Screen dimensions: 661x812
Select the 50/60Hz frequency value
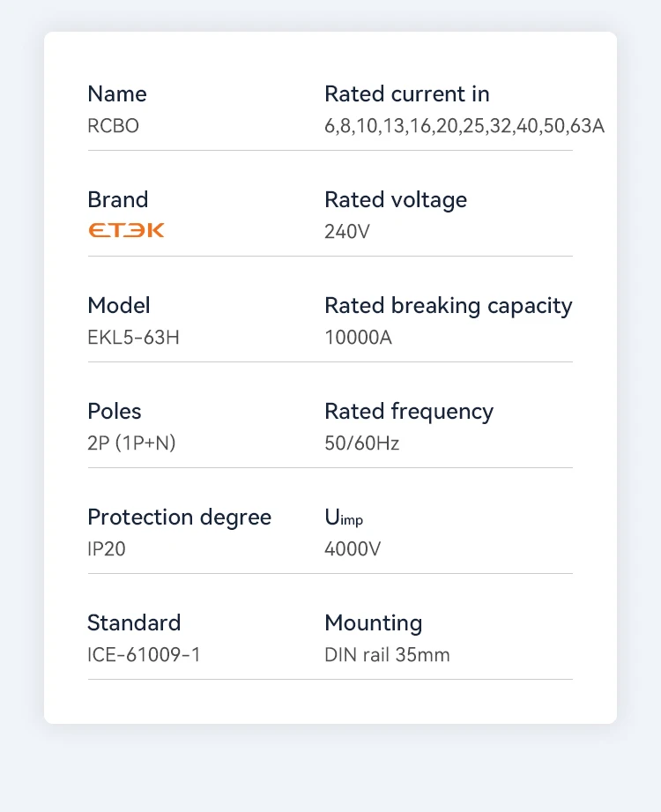pos(361,443)
